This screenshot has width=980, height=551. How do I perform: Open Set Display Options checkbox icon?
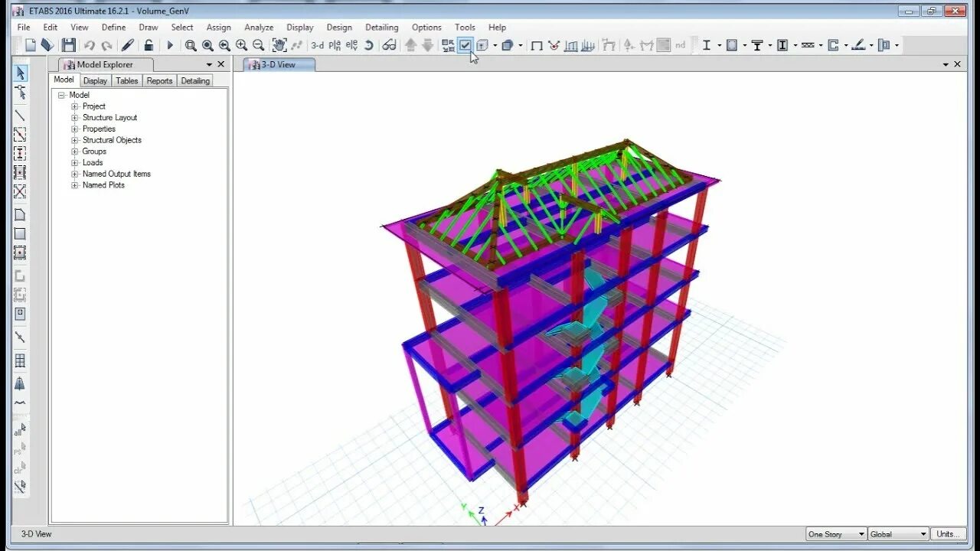point(465,45)
